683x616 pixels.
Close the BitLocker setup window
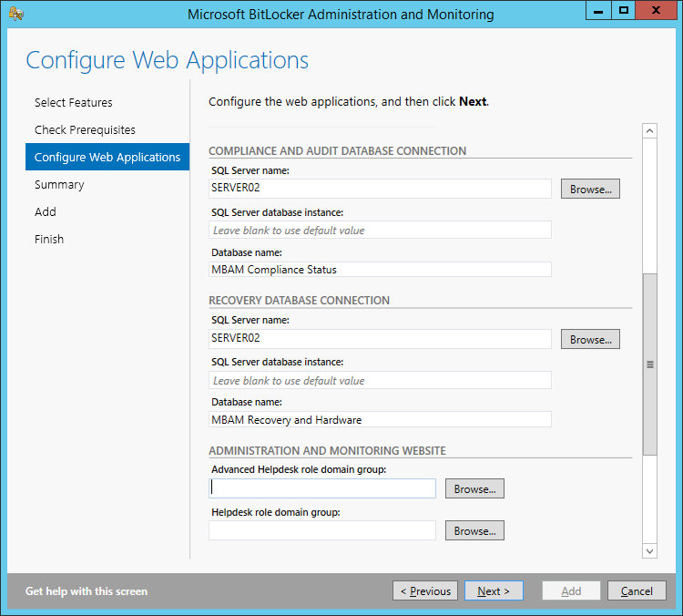click(x=656, y=10)
